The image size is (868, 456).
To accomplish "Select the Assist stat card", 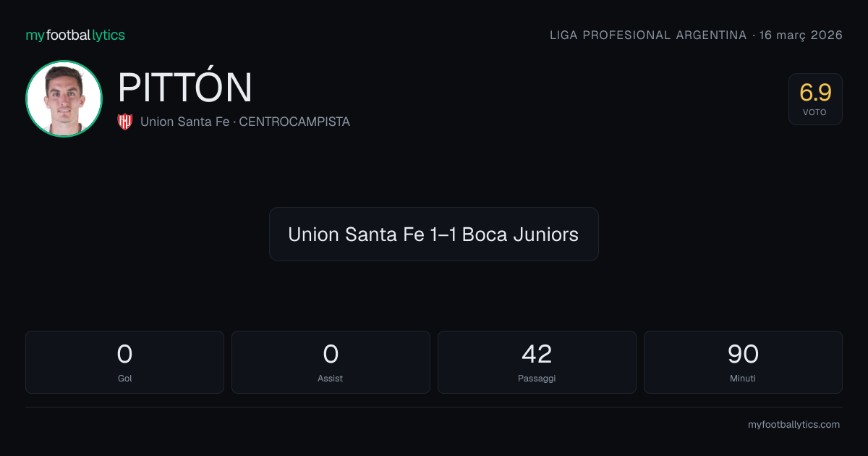I will pos(331,362).
